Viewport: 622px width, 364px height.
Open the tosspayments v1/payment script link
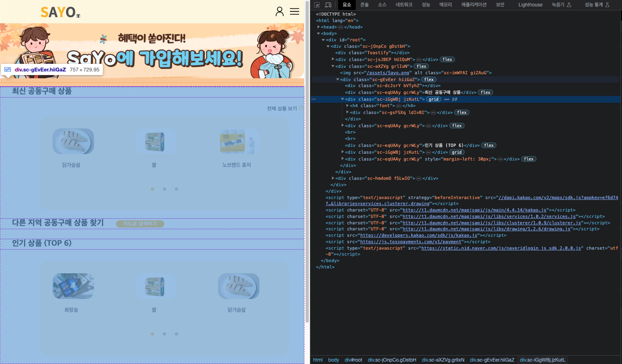point(411,242)
